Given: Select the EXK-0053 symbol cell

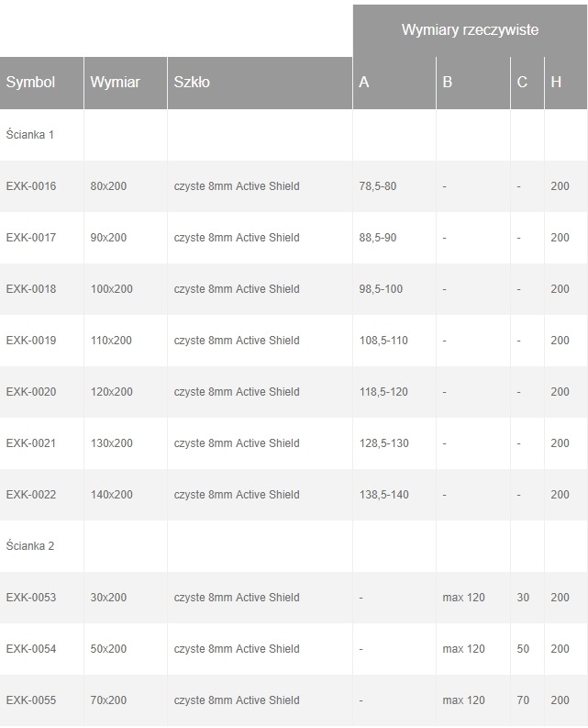Looking at the screenshot, I should pos(31,598).
